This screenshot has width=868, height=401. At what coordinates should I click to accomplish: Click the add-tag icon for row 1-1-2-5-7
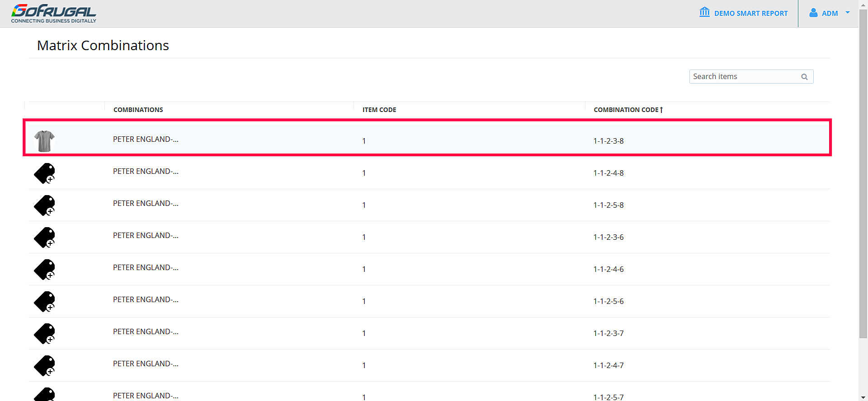click(44, 394)
